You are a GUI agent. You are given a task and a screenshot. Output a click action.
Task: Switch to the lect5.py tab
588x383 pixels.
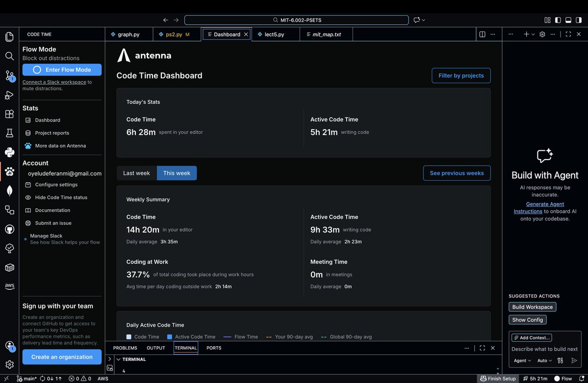pos(276,34)
